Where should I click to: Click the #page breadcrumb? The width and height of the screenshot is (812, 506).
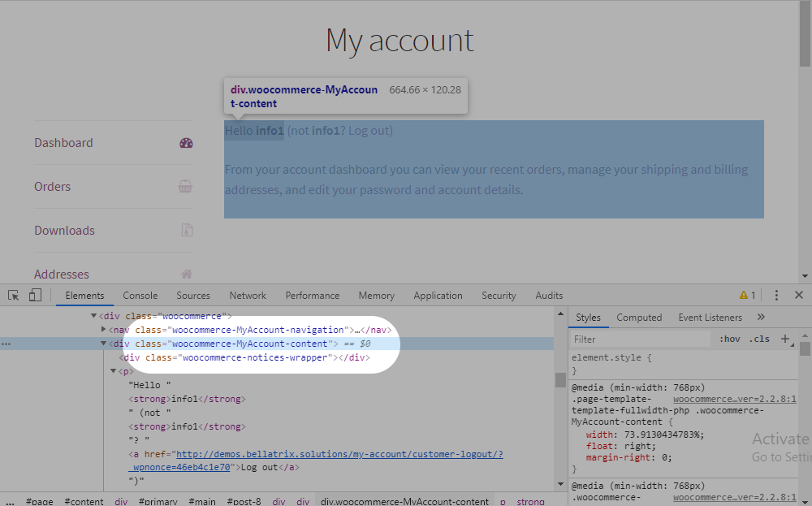pos(39,501)
